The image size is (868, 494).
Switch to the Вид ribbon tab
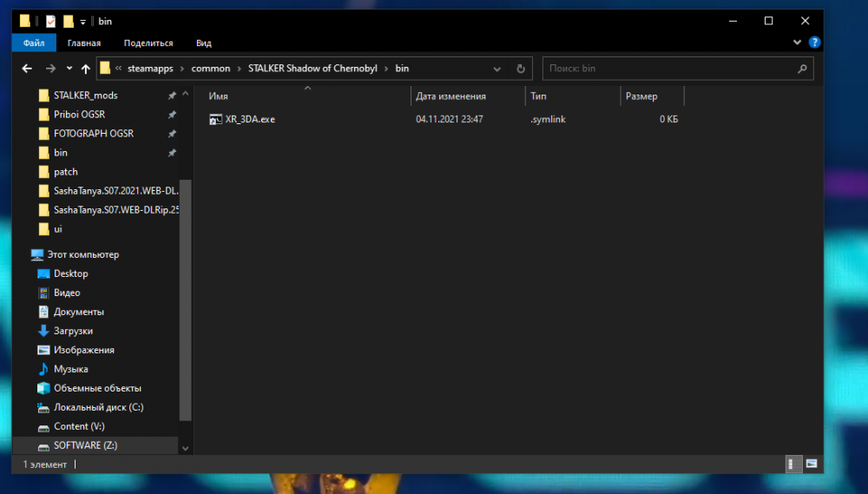[x=204, y=43]
